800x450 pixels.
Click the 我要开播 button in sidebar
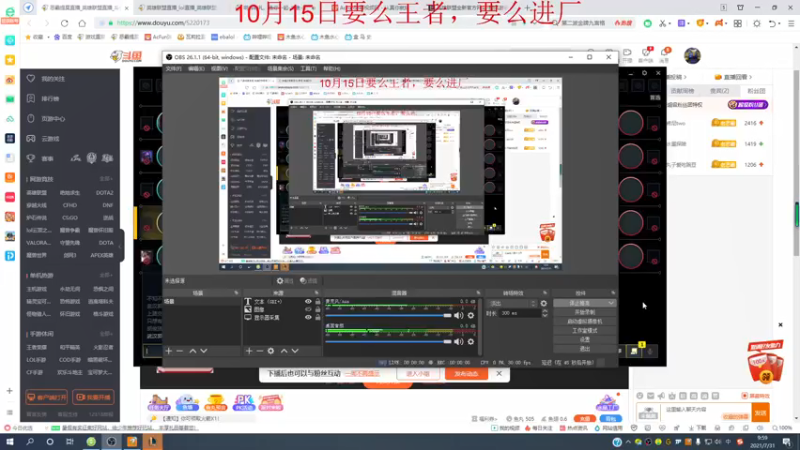coord(93,397)
